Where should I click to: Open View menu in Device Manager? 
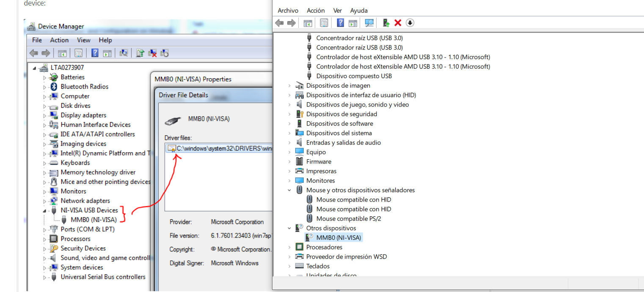coord(83,40)
